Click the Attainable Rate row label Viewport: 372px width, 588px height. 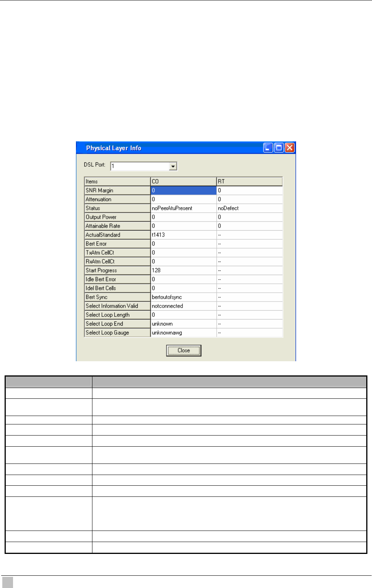[117, 226]
